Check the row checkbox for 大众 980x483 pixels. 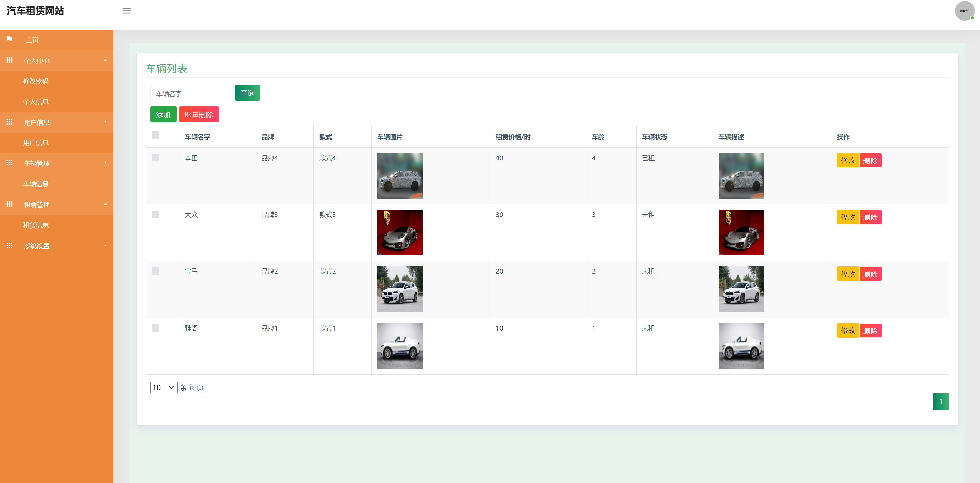(x=155, y=215)
